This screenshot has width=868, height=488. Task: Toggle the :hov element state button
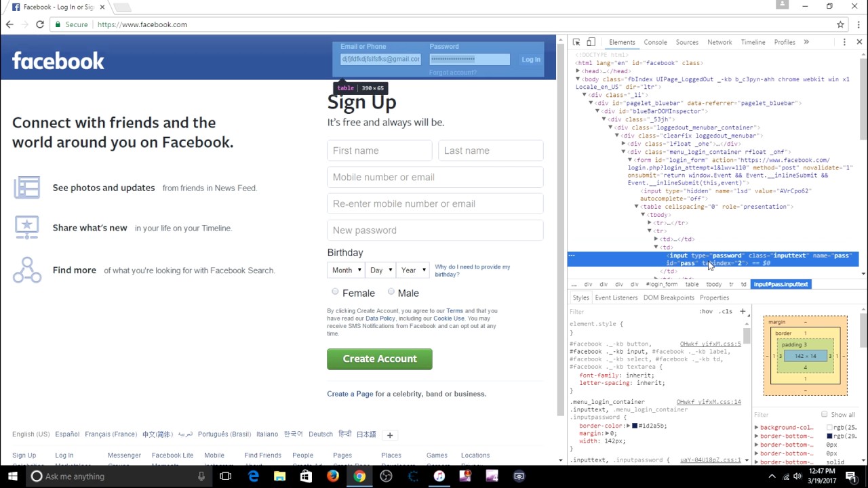tap(706, 311)
